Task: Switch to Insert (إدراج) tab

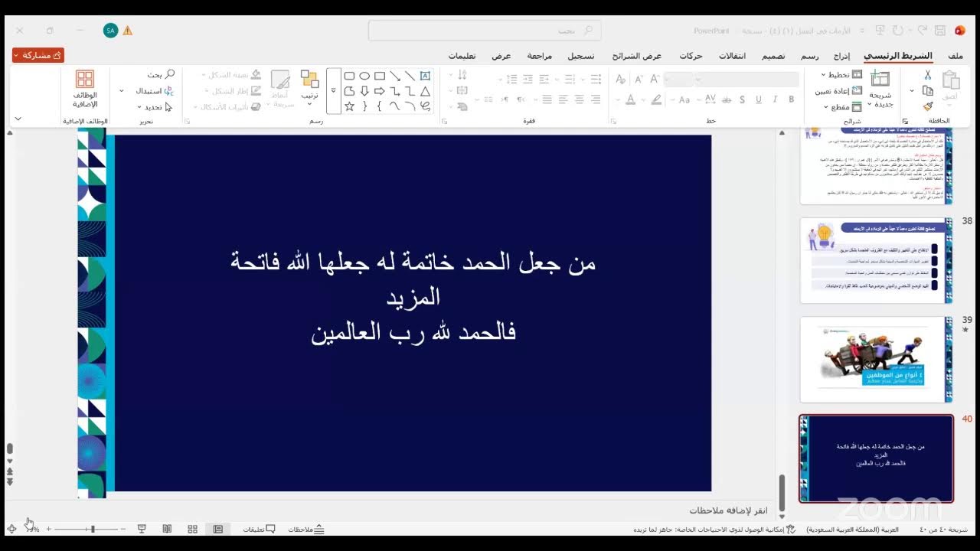Action: click(841, 56)
